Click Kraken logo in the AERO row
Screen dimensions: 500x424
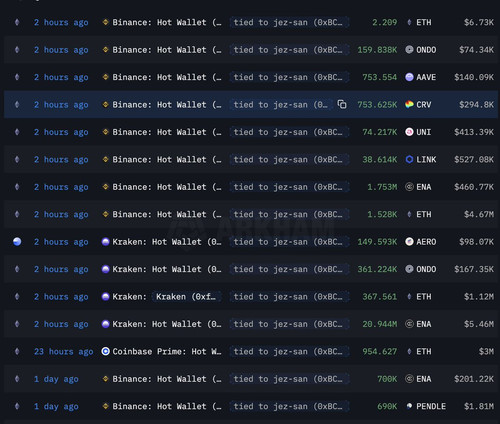point(105,242)
